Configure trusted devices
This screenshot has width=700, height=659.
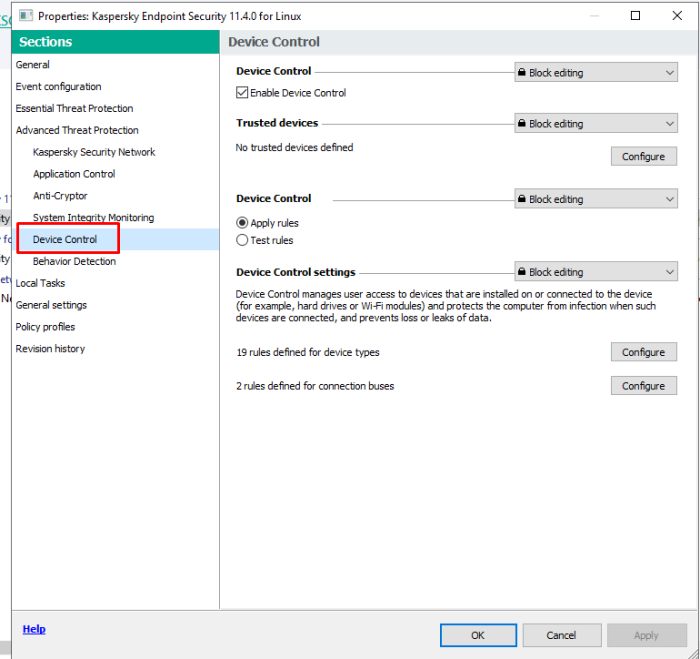643,156
